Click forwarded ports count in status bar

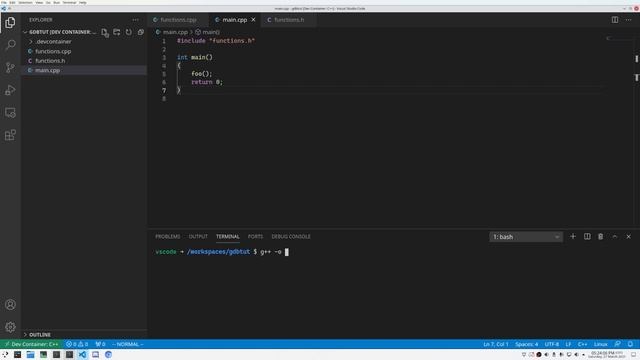[100, 344]
